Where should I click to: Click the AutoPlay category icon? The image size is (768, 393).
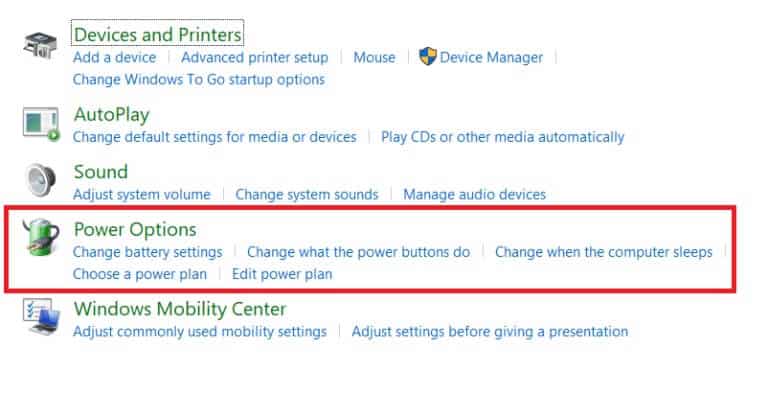[x=41, y=125]
